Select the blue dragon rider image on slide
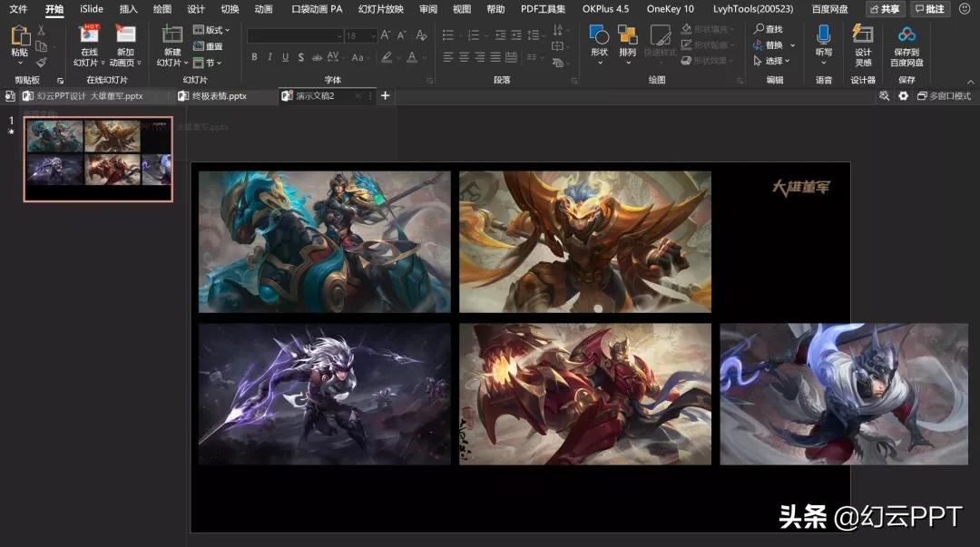This screenshot has height=547, width=980. [324, 242]
